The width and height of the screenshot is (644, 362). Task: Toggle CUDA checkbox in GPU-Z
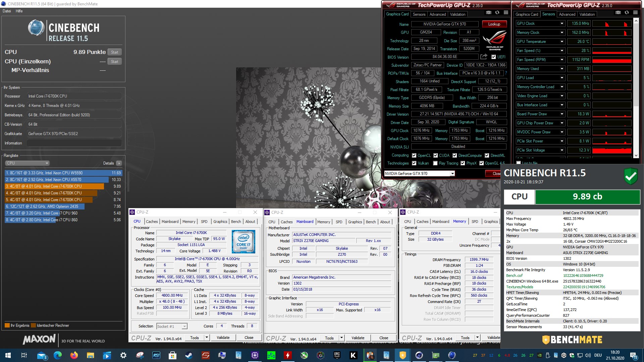point(435,156)
